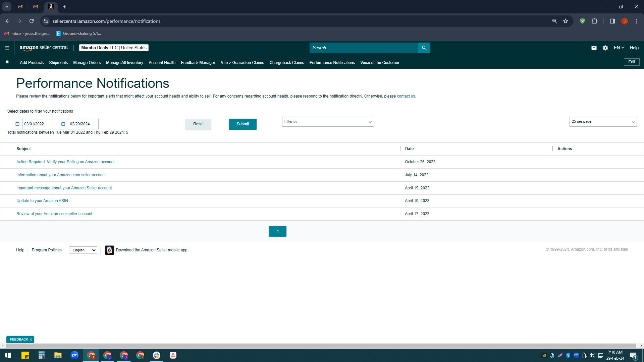This screenshot has width=644, height=362.
Task: Open Manage Orders menu item
Action: coord(87,63)
